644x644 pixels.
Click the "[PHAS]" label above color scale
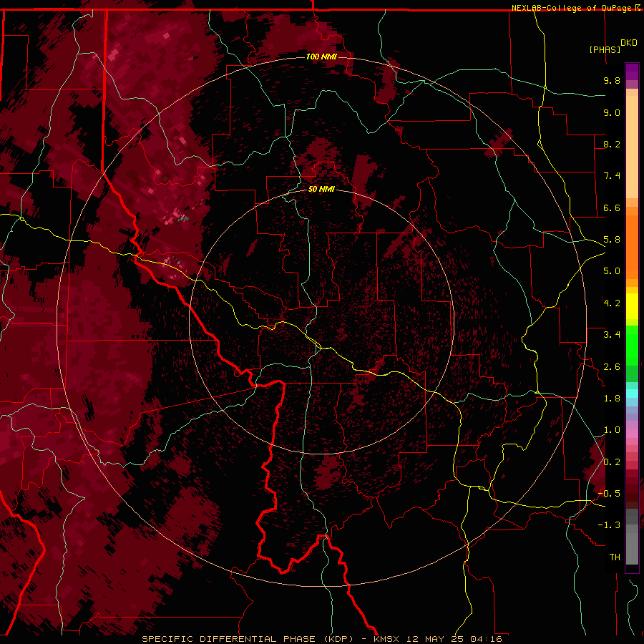pyautogui.click(x=605, y=49)
